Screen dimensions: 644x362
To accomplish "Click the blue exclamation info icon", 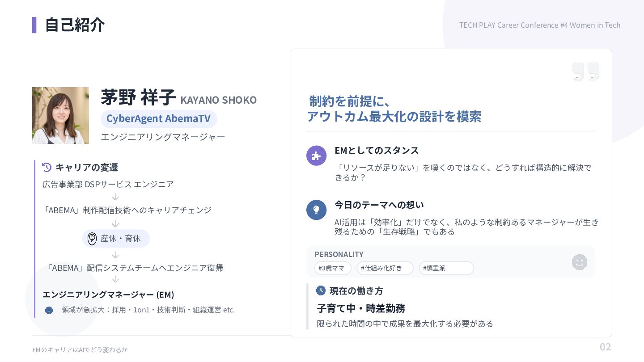I will click(x=49, y=310).
